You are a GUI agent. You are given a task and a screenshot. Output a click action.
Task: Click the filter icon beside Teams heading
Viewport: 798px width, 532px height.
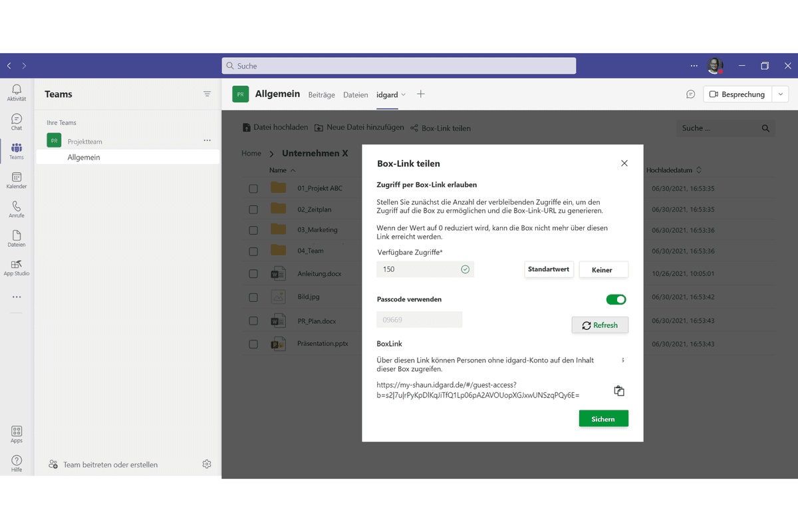pos(207,94)
